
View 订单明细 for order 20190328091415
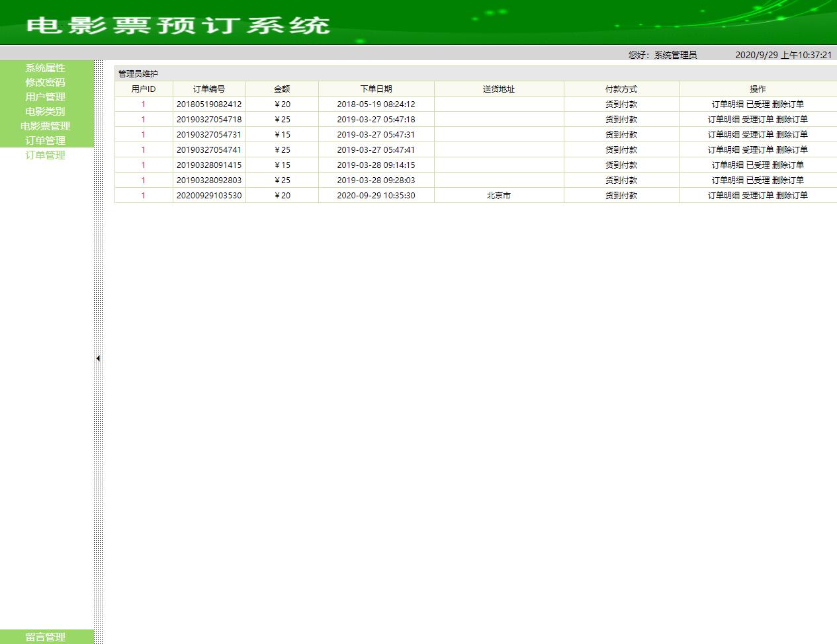728,165
